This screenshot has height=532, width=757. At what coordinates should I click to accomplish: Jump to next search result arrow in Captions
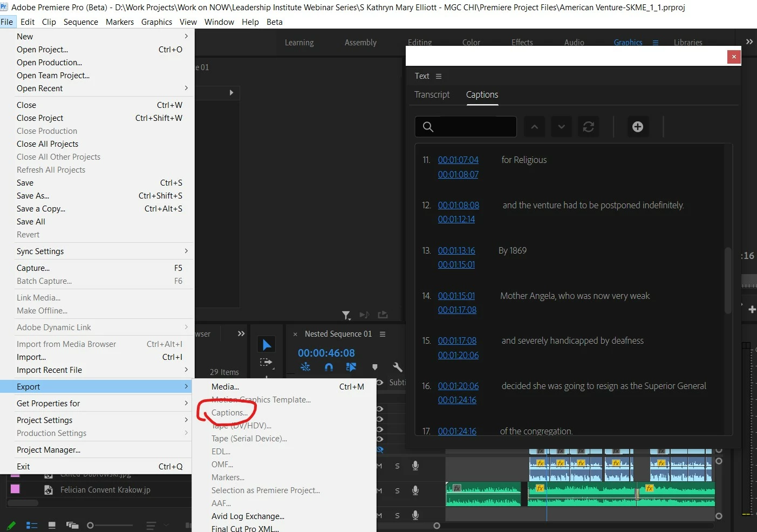coord(561,127)
